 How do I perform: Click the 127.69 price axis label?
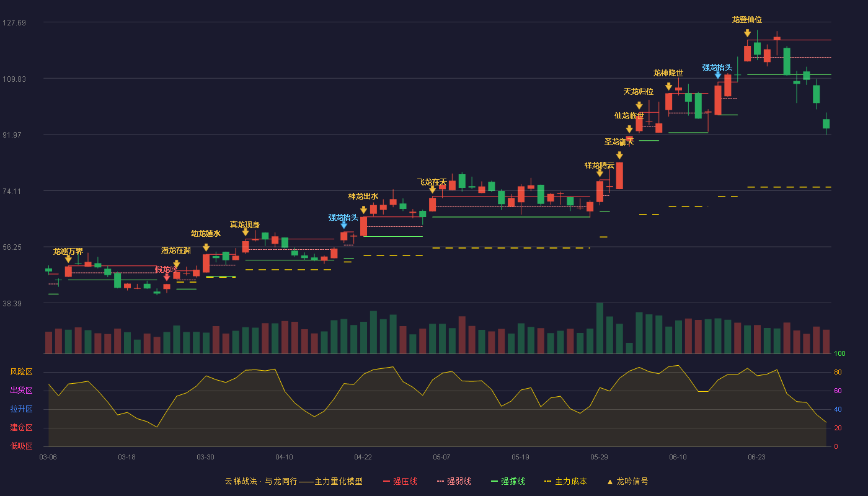[x=14, y=23]
